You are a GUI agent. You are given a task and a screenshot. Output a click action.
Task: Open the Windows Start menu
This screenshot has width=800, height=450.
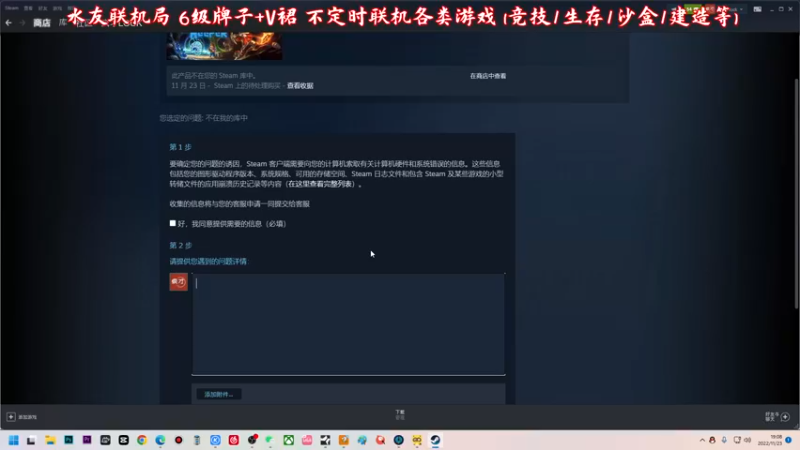(x=13, y=440)
